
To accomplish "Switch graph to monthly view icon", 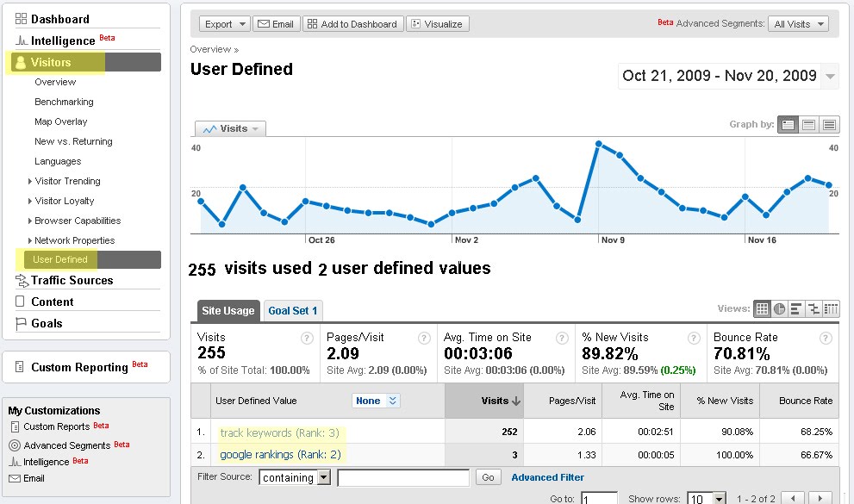I will tap(829, 124).
